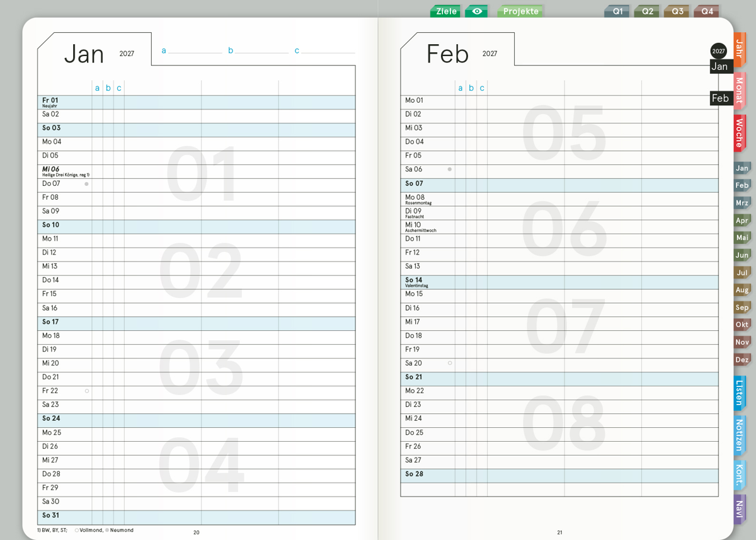Open the Notizen side tab

click(740, 435)
